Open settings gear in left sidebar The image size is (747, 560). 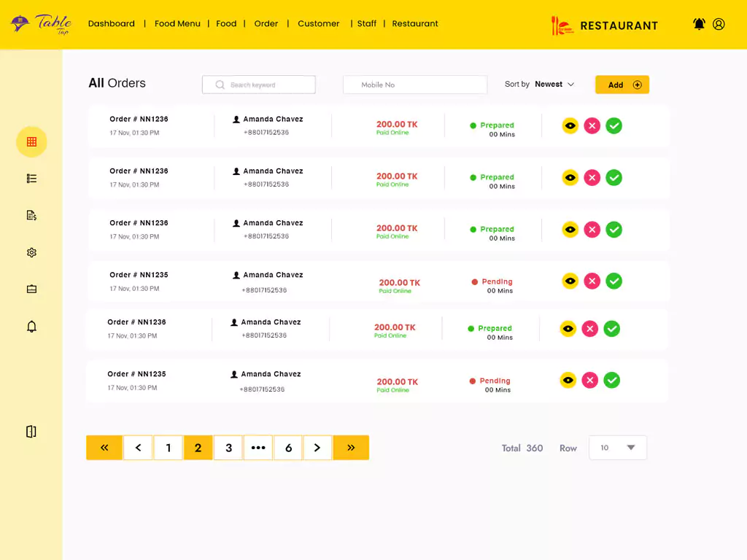[x=31, y=253]
